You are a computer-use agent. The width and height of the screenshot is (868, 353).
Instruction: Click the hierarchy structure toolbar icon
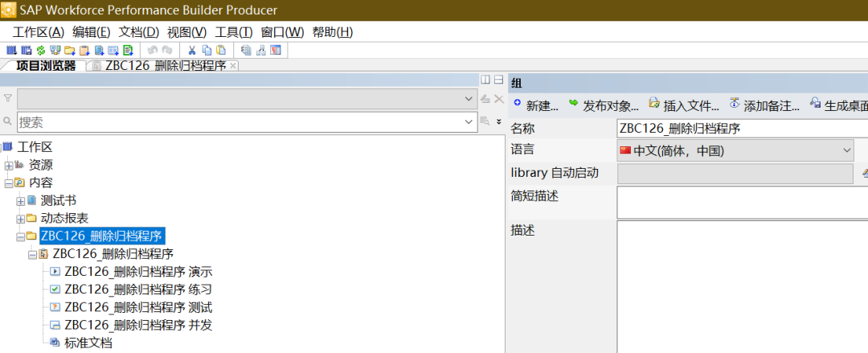(x=260, y=51)
